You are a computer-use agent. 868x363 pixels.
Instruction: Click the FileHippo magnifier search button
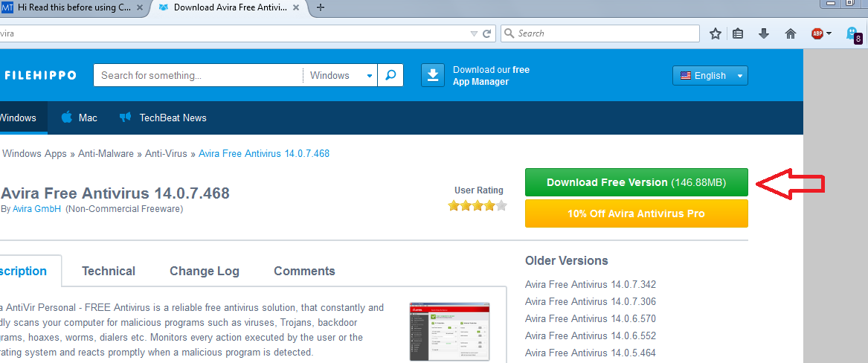coord(390,75)
